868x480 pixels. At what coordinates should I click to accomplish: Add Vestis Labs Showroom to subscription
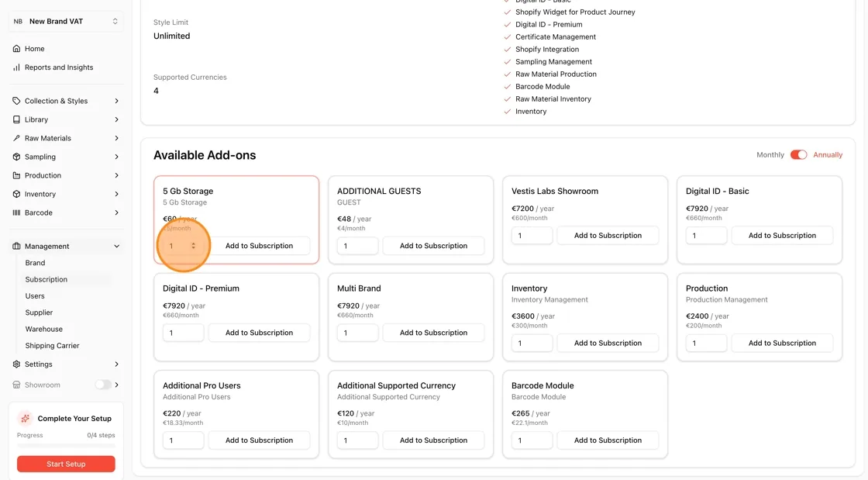pyautogui.click(x=608, y=235)
